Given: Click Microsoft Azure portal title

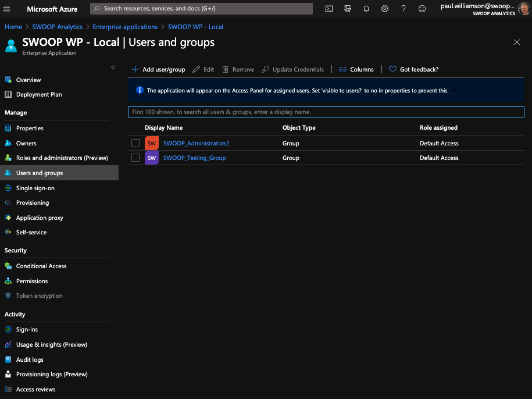Looking at the screenshot, I should pos(52,9).
